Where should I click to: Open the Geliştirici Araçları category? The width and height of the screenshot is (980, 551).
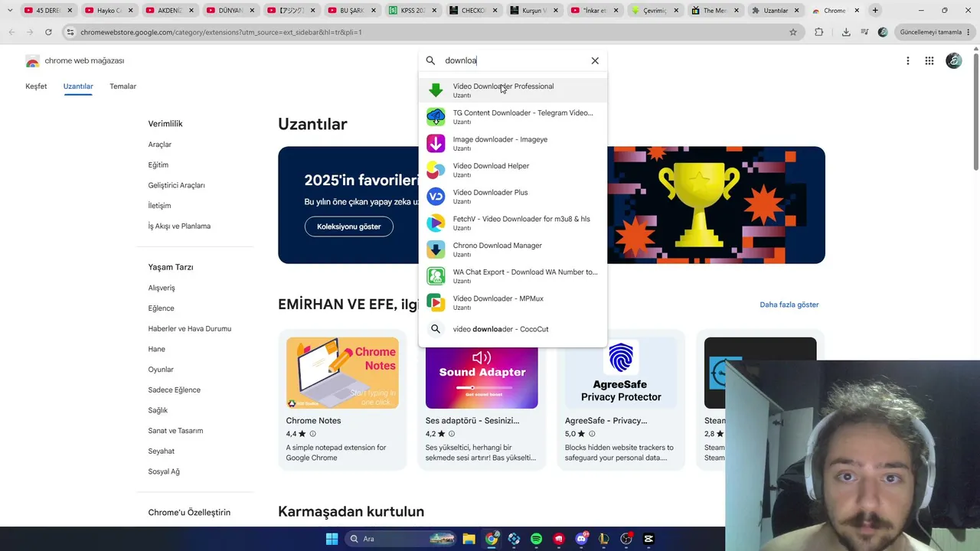tap(177, 185)
